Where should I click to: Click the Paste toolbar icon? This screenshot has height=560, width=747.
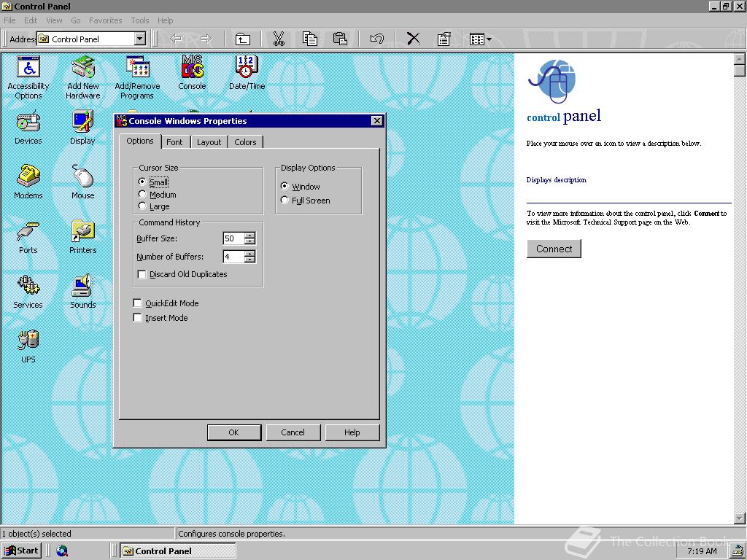pos(340,39)
